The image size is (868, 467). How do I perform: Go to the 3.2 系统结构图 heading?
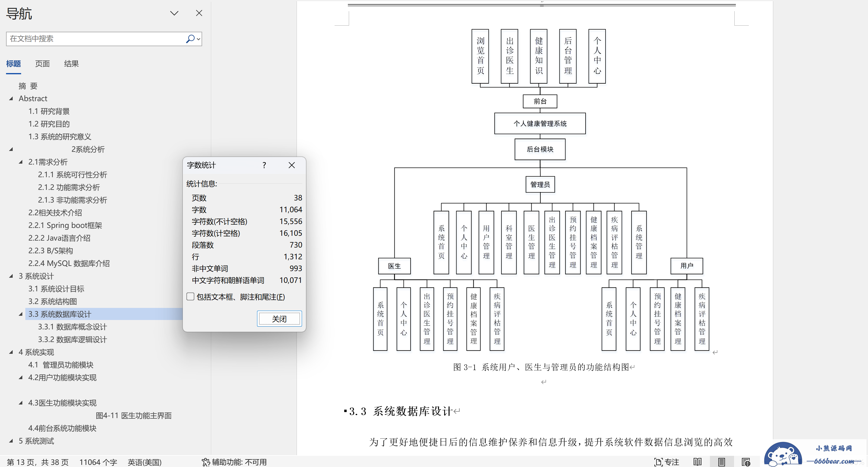(x=52, y=302)
